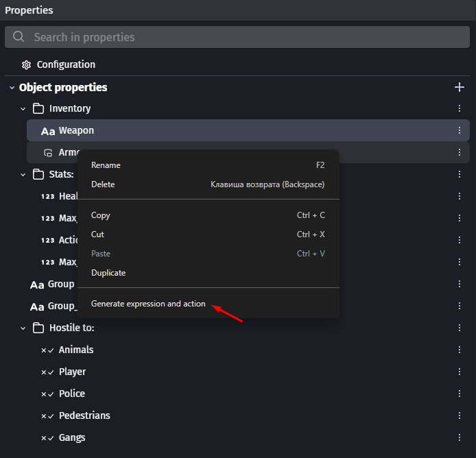Click Duplicate in the context menu

pos(108,273)
